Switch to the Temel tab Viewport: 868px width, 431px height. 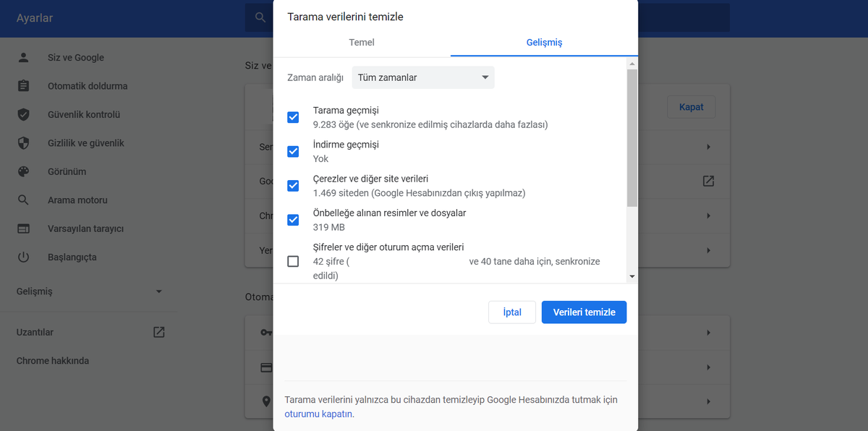click(x=362, y=42)
